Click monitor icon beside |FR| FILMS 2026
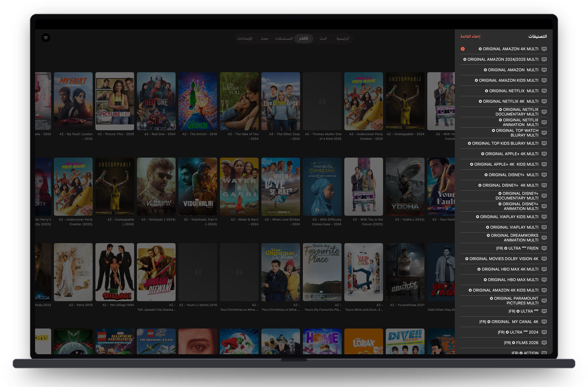This screenshot has height=387, width=588. [x=544, y=342]
